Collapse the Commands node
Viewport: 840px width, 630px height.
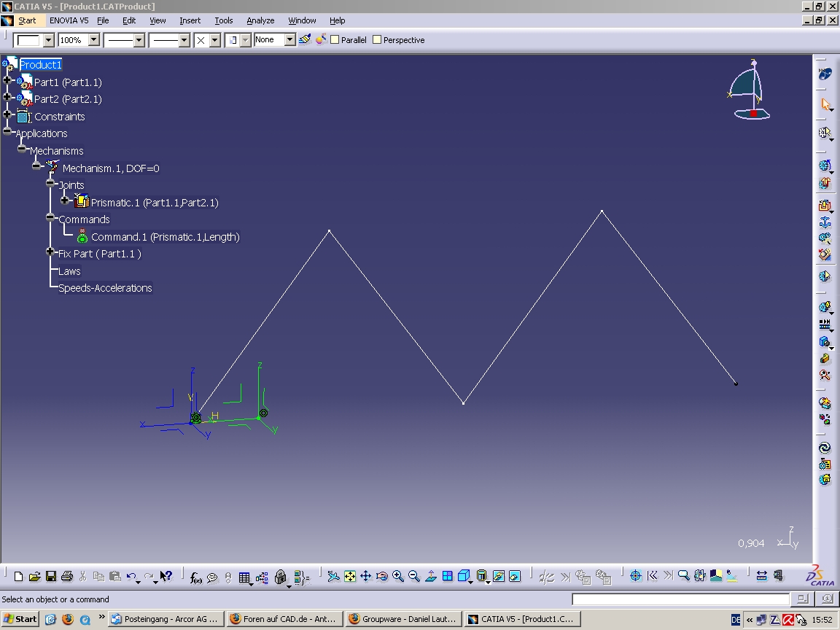coord(50,217)
